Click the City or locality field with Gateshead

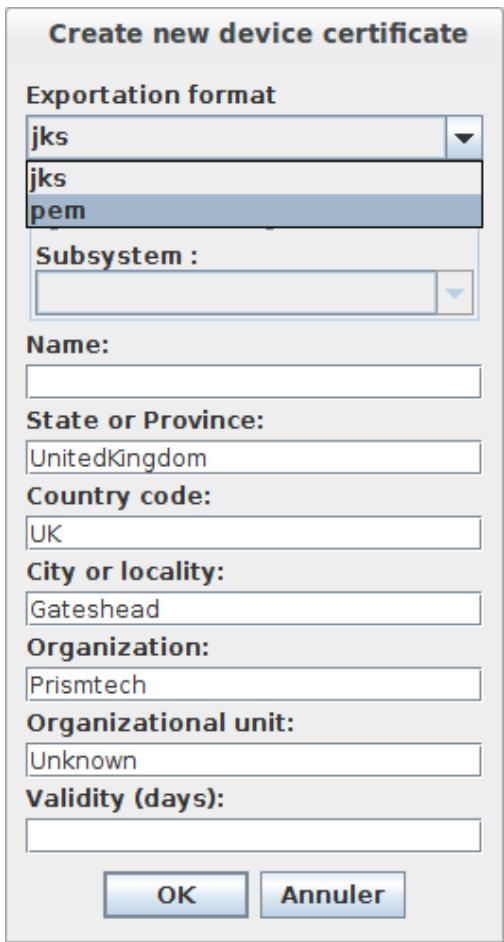(254, 609)
